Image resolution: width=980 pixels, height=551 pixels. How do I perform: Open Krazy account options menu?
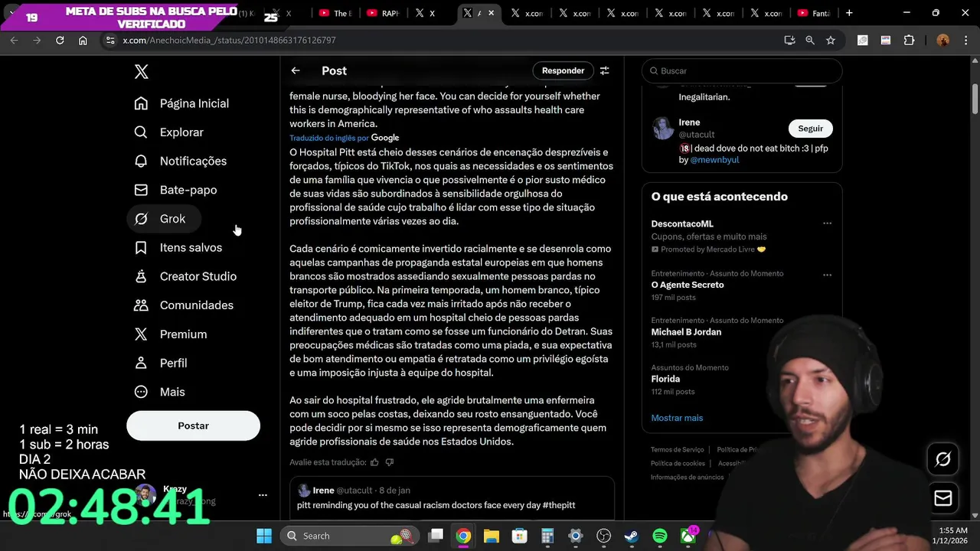pyautogui.click(x=263, y=495)
